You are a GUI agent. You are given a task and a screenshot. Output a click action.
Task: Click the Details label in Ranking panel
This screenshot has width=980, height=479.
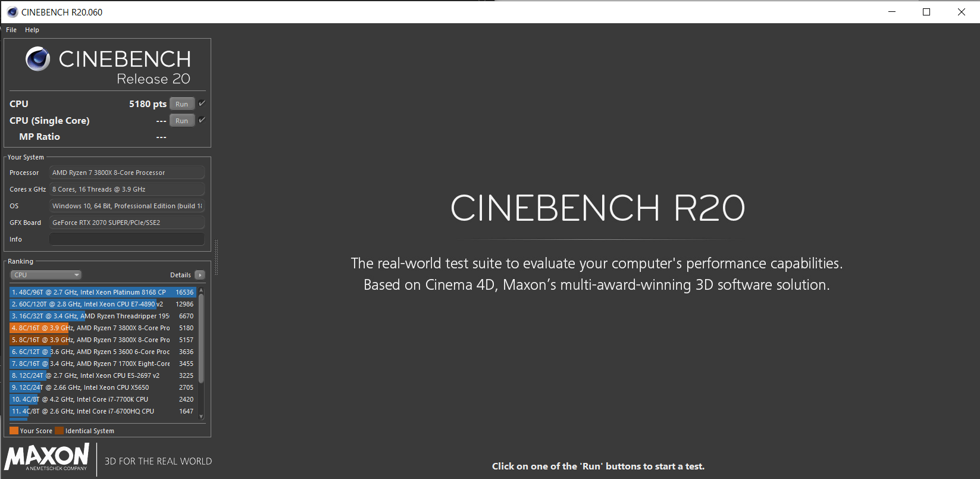pos(180,275)
